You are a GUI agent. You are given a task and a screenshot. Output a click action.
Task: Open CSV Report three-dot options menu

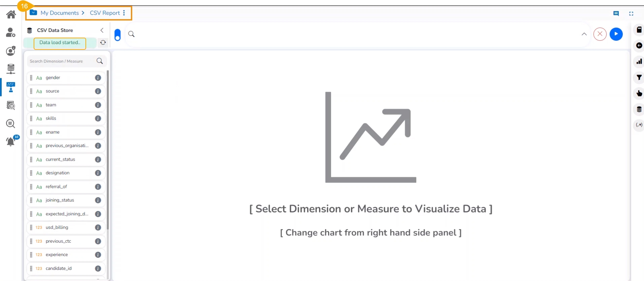pos(124,13)
